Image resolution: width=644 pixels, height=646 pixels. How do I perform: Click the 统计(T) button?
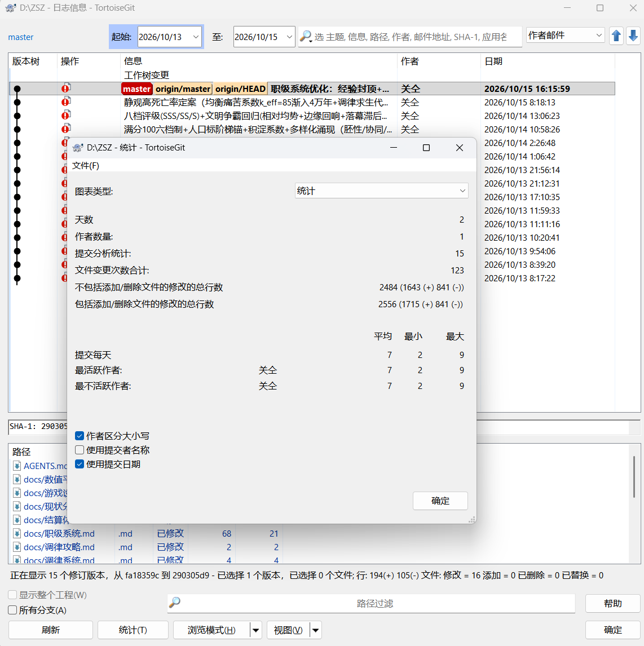click(x=133, y=630)
